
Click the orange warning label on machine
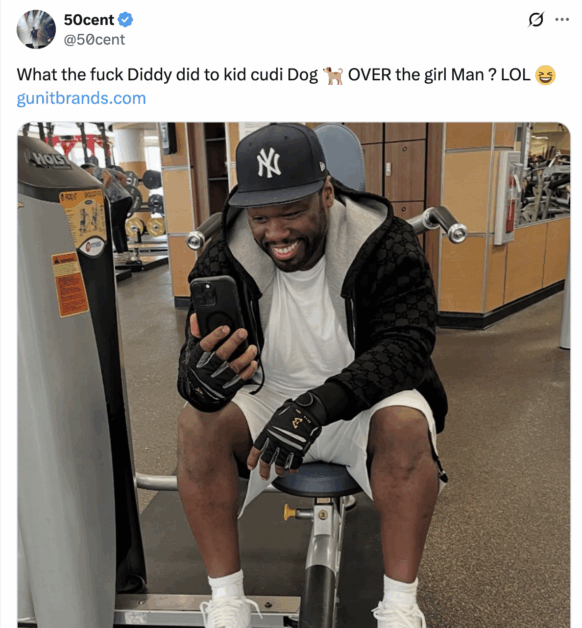pos(70,284)
